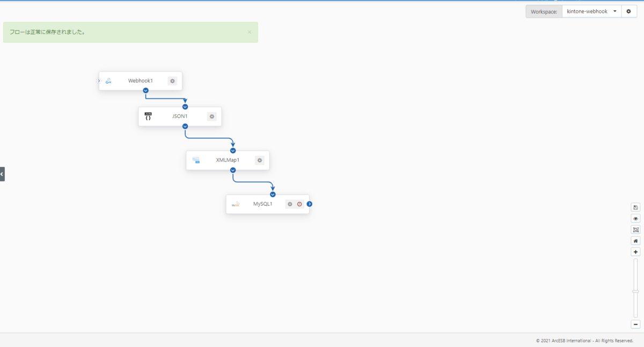Reset view with the home icon
Screen dimensions: 644x347
(636, 241)
